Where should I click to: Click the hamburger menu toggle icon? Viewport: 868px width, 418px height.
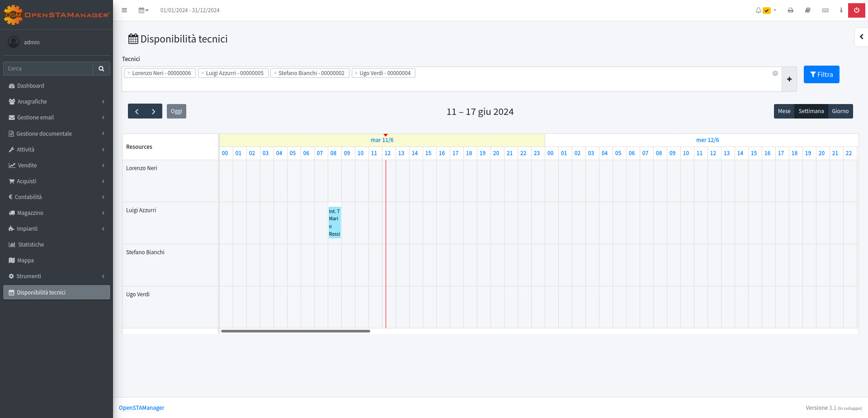[x=124, y=10]
